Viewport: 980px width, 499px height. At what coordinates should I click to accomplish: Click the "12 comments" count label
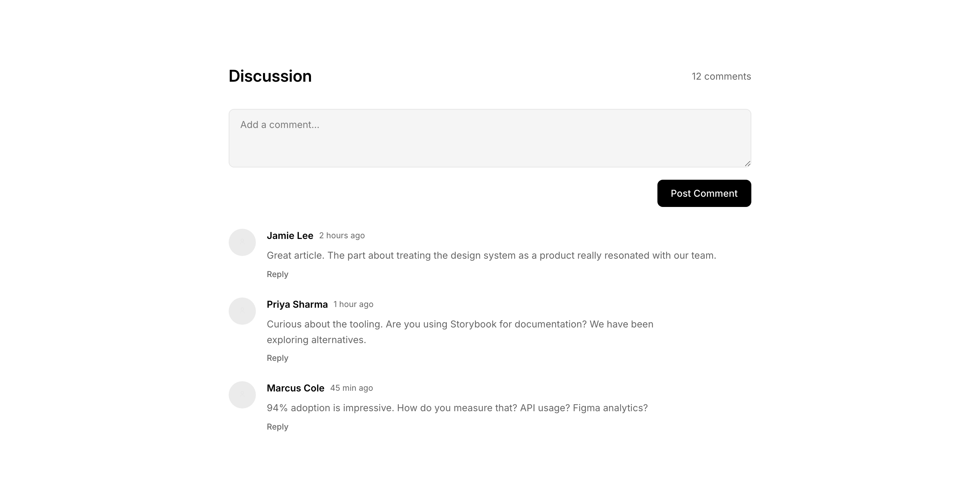pyautogui.click(x=721, y=77)
